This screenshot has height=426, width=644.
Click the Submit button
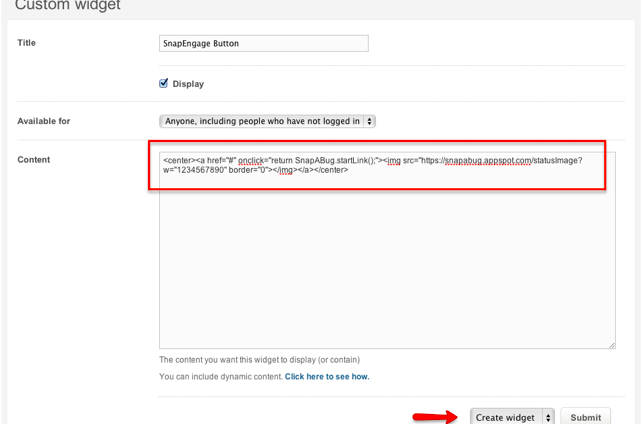click(x=585, y=417)
